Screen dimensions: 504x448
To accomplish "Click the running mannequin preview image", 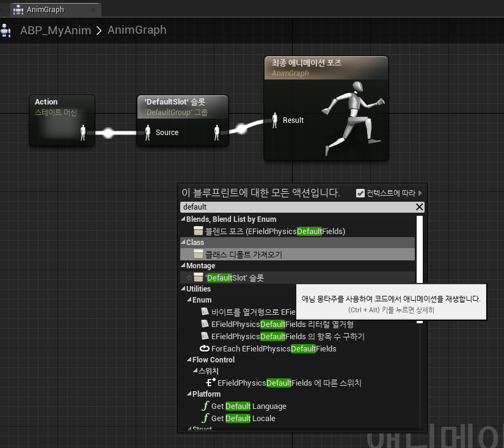I will pyautogui.click(x=354, y=119).
